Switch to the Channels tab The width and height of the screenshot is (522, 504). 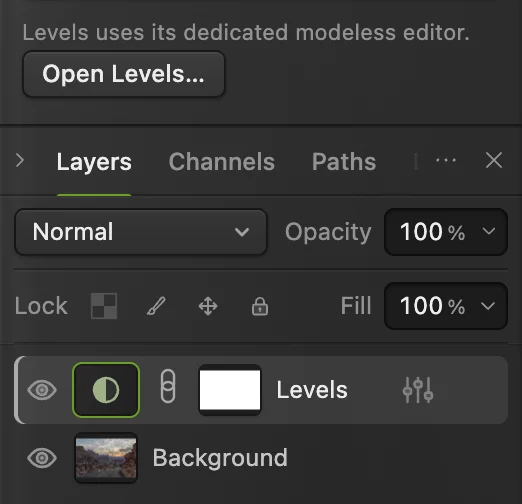222,162
